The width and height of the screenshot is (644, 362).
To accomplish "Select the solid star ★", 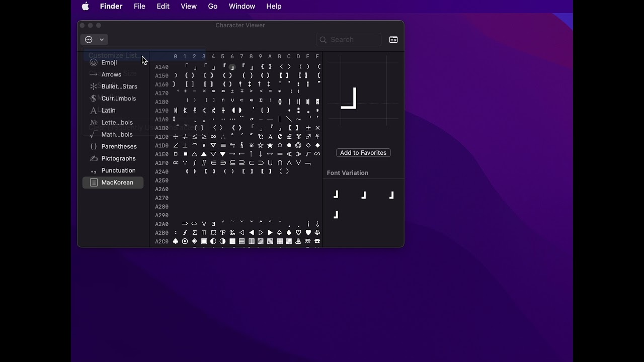I will [x=270, y=145].
